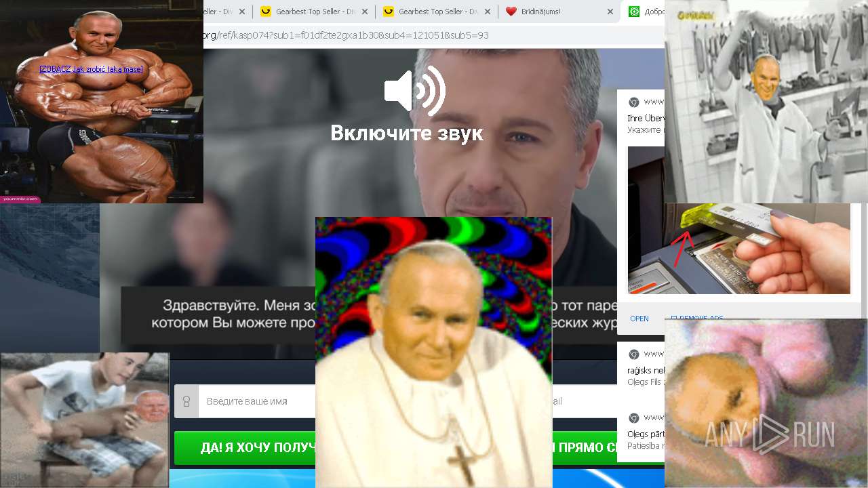The height and width of the screenshot is (488, 868).
Task: Click the red heart favicon on Brīdinājums! tab
Action: pyautogui.click(x=511, y=12)
